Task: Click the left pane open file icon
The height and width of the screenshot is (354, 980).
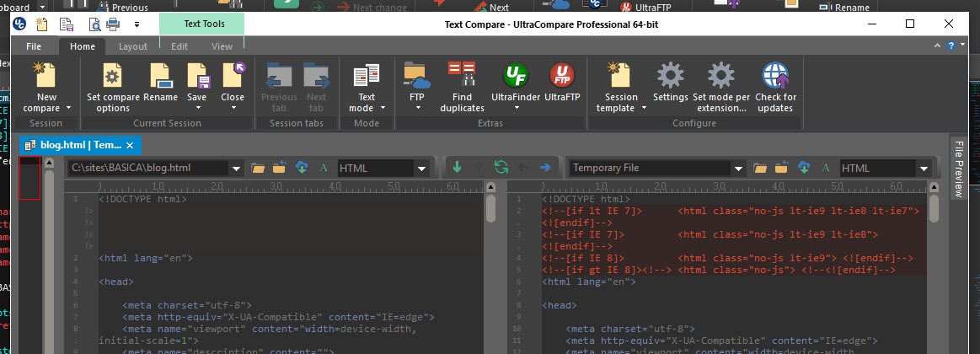Action: (258, 167)
